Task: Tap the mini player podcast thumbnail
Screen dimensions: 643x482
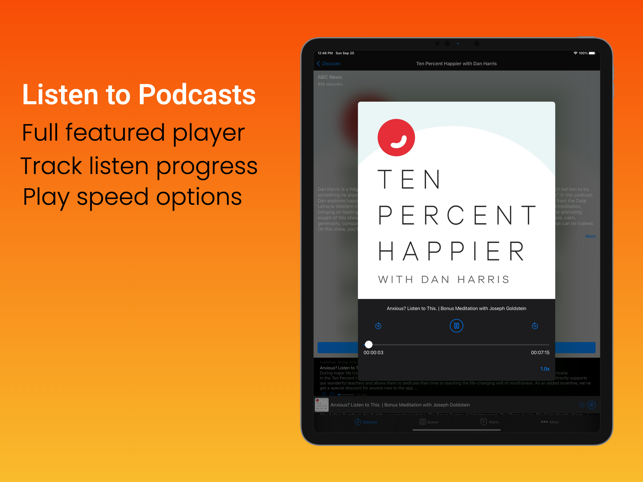Action: (322, 405)
